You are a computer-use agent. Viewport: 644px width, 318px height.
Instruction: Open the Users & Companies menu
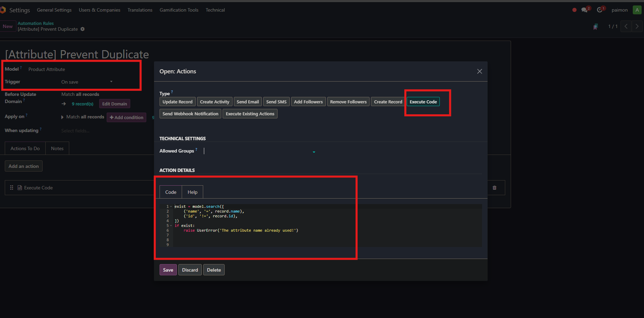100,10
